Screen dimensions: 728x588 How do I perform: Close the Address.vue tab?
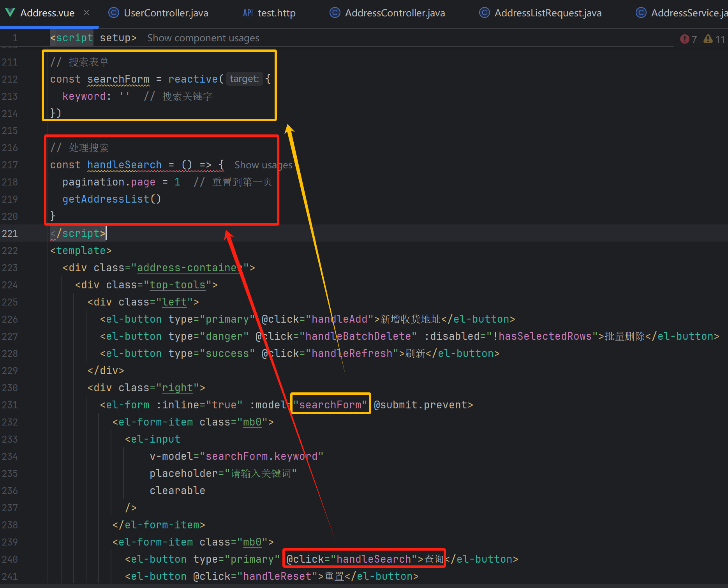(86, 13)
